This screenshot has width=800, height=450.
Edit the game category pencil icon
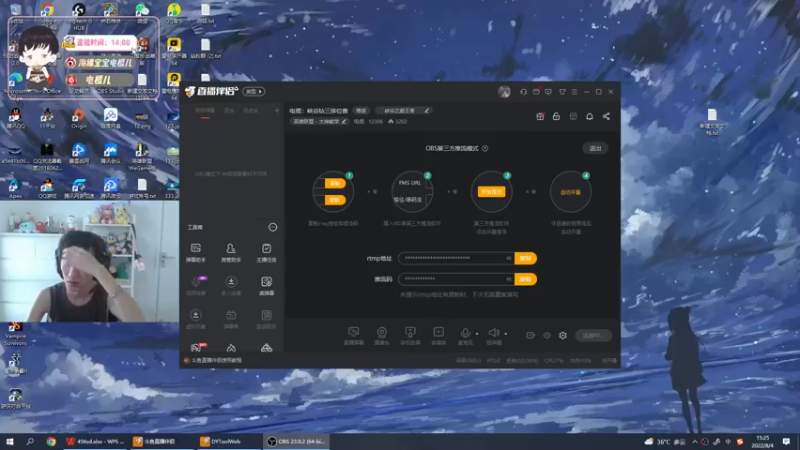click(x=344, y=121)
